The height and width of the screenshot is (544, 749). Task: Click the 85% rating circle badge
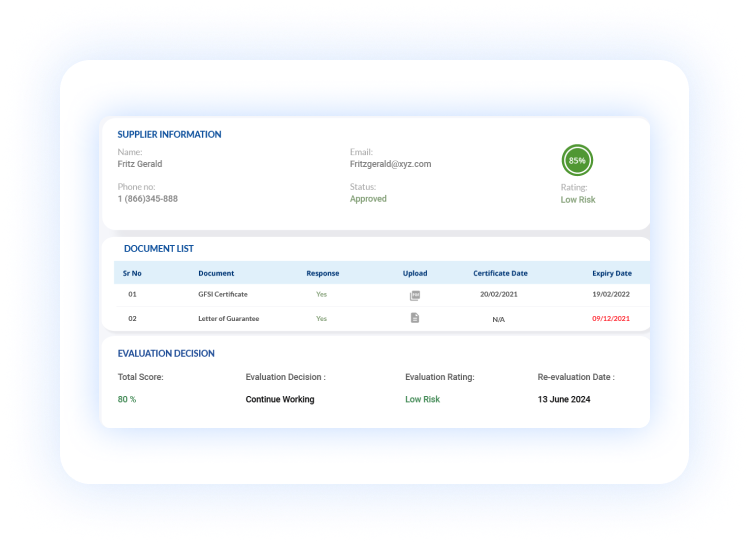577,160
